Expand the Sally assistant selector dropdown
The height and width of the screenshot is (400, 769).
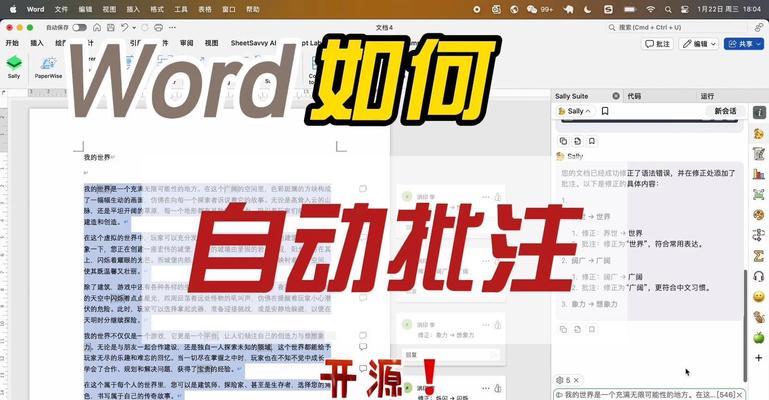coord(575,111)
